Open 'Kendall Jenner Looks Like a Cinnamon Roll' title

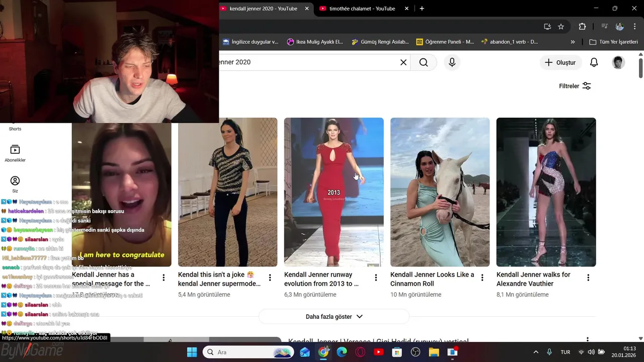432,279
